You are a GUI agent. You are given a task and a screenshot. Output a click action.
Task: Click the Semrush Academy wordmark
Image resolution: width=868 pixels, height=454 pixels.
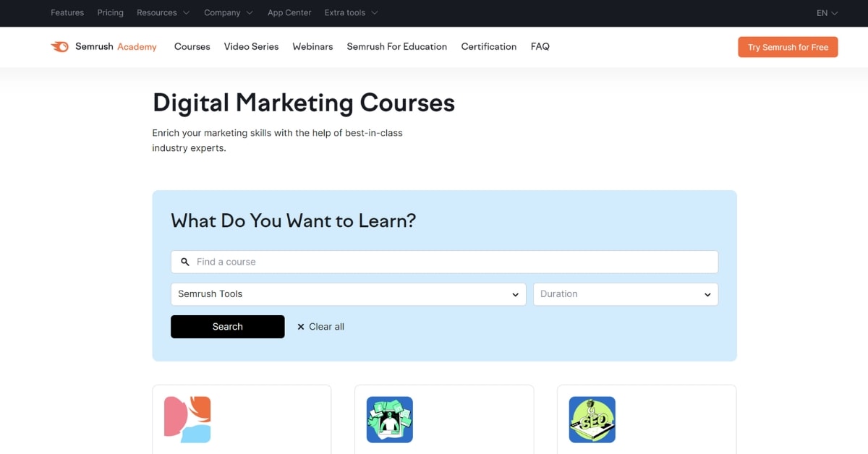[116, 46]
